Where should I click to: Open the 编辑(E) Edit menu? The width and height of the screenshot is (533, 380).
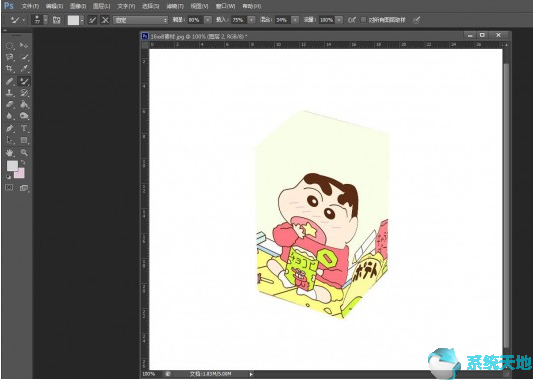coord(54,6)
